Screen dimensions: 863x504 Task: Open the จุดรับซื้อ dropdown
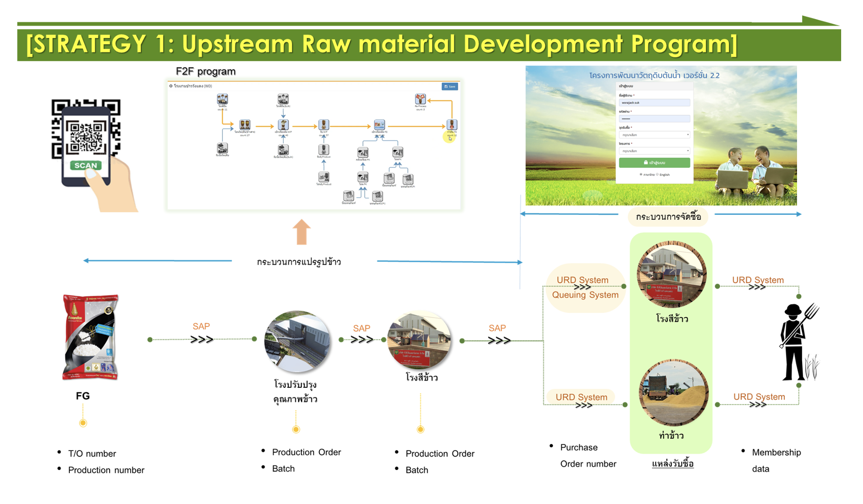coord(654,135)
